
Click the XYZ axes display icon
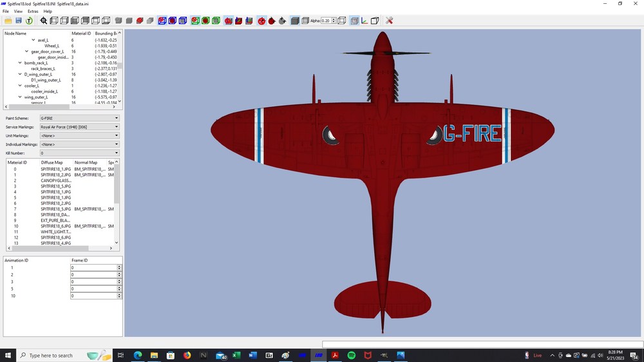click(x=365, y=21)
